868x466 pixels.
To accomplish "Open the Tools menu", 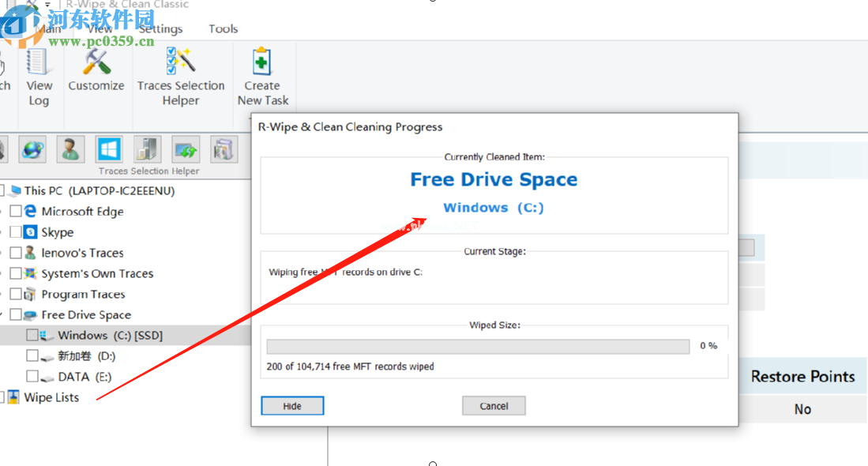I will (223, 29).
